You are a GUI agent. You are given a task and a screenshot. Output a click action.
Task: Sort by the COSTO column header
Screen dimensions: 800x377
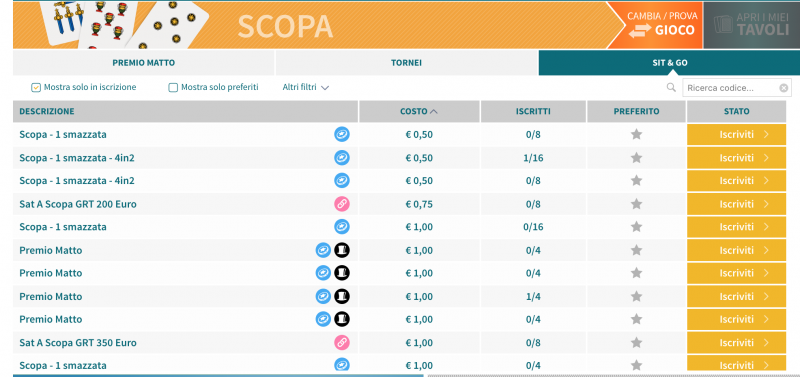pos(419,111)
